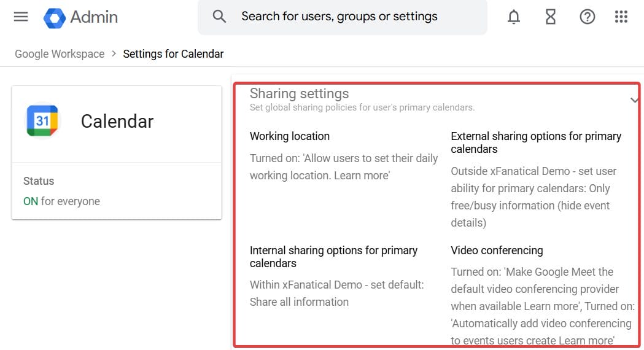The image size is (644, 350).
Task: Open the main menu hamburger icon
Action: 21,17
